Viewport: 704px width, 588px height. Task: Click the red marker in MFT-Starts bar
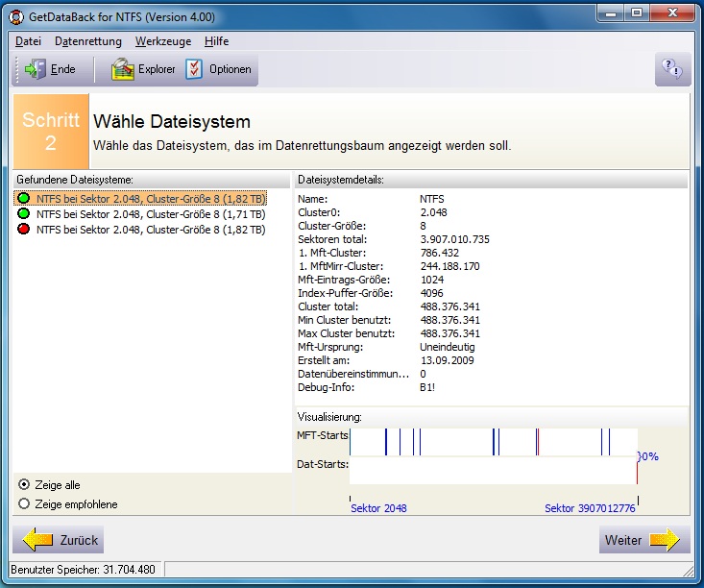click(539, 442)
